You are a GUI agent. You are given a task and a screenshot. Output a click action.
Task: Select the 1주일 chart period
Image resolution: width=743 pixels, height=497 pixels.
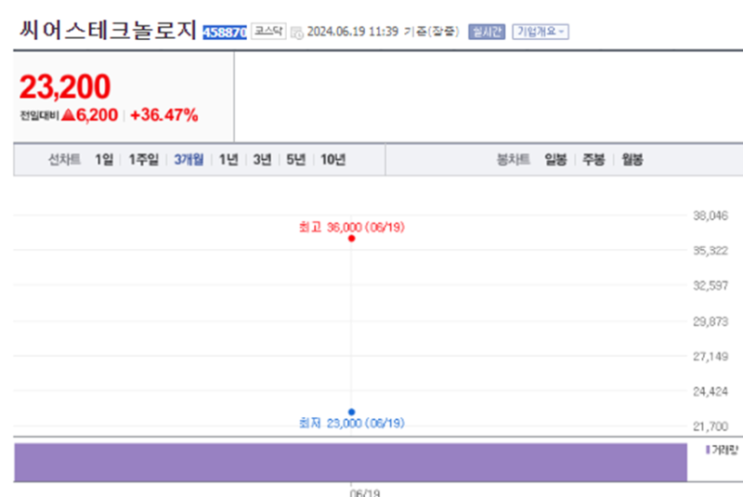coord(144,160)
